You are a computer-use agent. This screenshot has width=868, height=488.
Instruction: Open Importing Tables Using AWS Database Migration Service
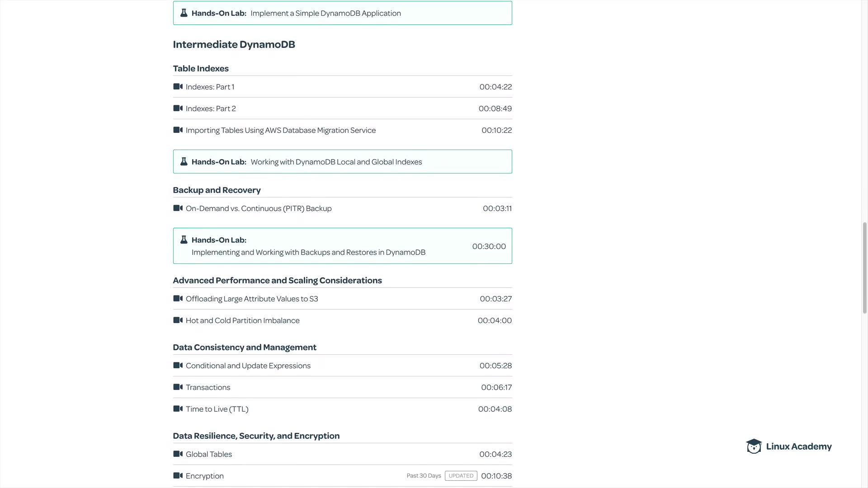coord(280,130)
